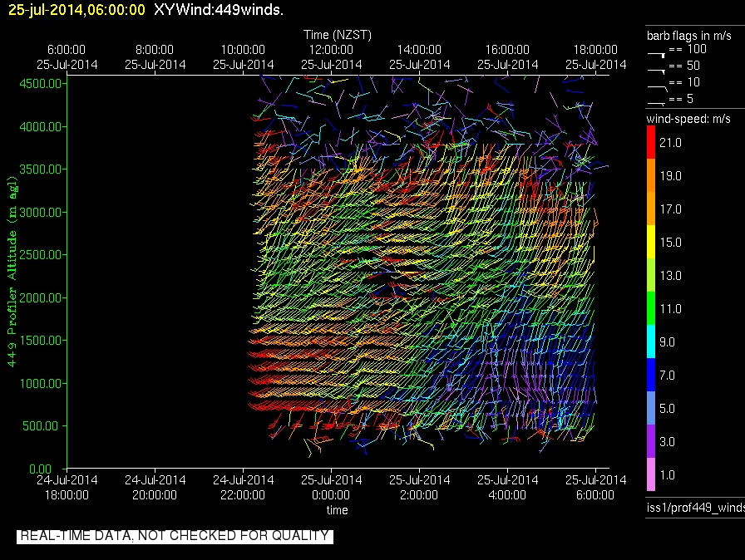Image resolution: width=745 pixels, height=560 pixels.
Task: Click the '== 10' barb legend value
Action: coord(684,82)
